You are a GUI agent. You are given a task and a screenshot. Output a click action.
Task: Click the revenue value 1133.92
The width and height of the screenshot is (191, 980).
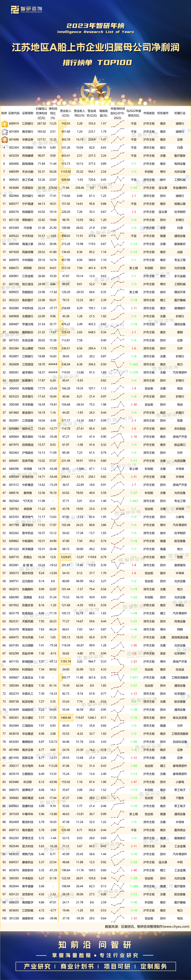point(66,172)
